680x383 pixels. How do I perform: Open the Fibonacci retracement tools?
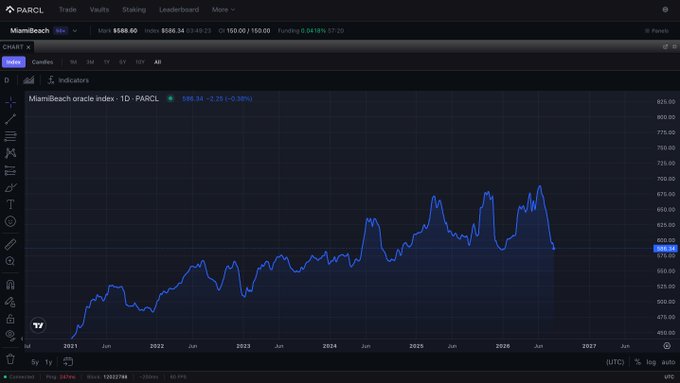pos(10,136)
